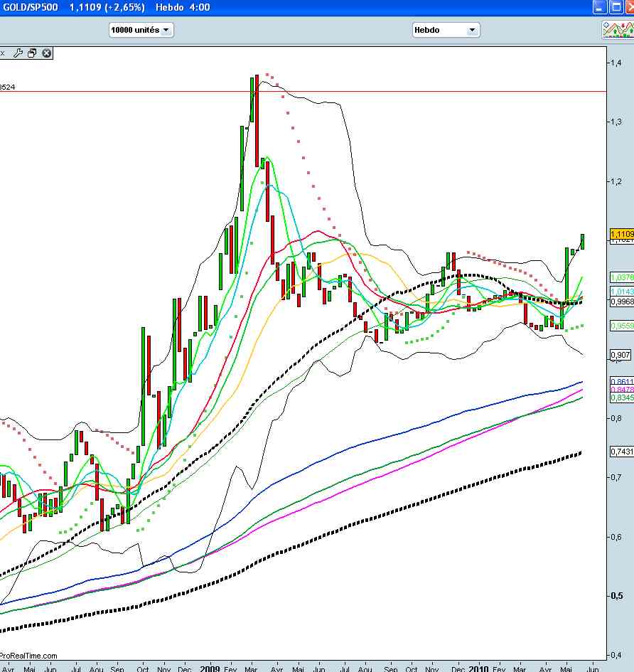Viewport: 634px width, 672px height.
Task: Open the ProRealTime.com link
Action: click(28, 656)
